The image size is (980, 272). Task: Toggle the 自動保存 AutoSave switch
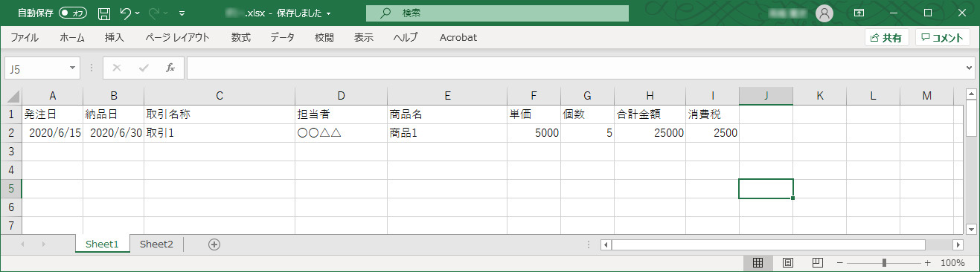(73, 13)
